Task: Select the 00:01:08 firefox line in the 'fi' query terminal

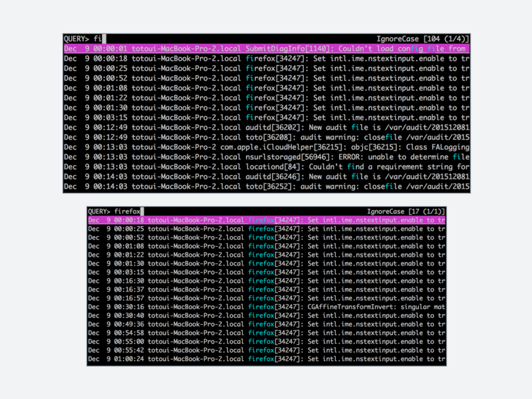Action: pyautogui.click(x=267, y=88)
